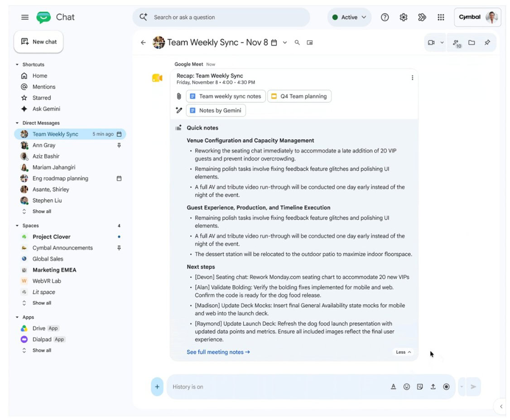
Task: Open the help question mark icon
Action: (x=385, y=17)
